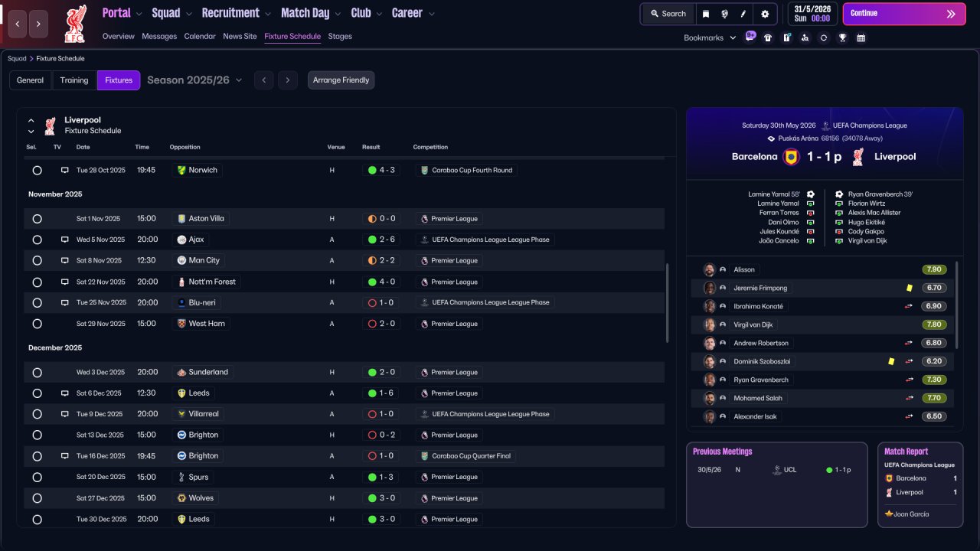Click the Continue button

click(904, 14)
